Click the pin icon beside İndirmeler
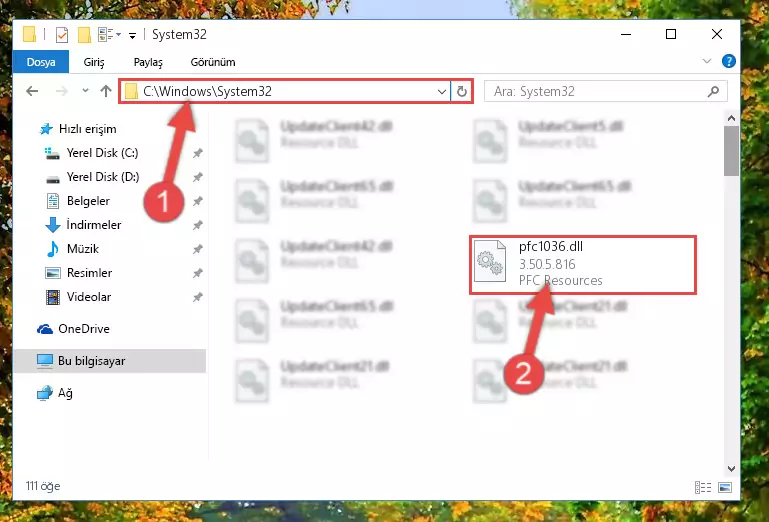Viewport: 769px width, 522px height. (198, 225)
